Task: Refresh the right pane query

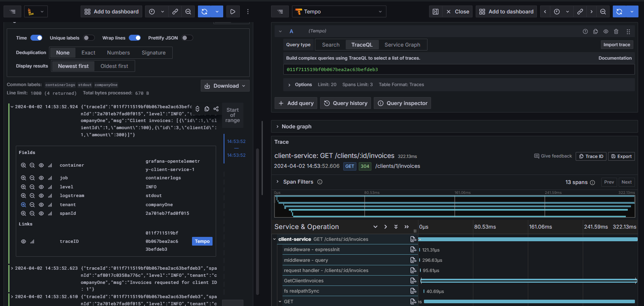Action: pyautogui.click(x=619, y=11)
